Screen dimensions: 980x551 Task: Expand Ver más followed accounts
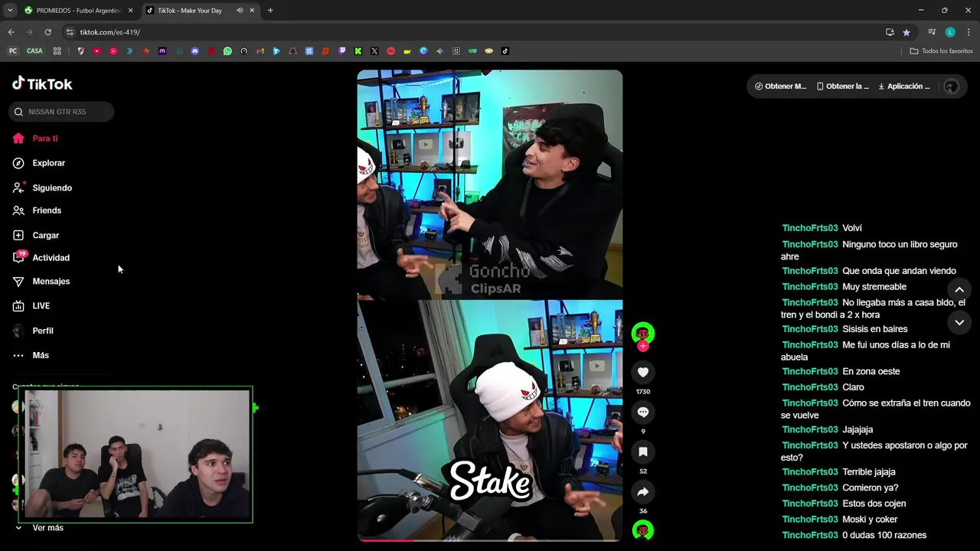coord(39,528)
